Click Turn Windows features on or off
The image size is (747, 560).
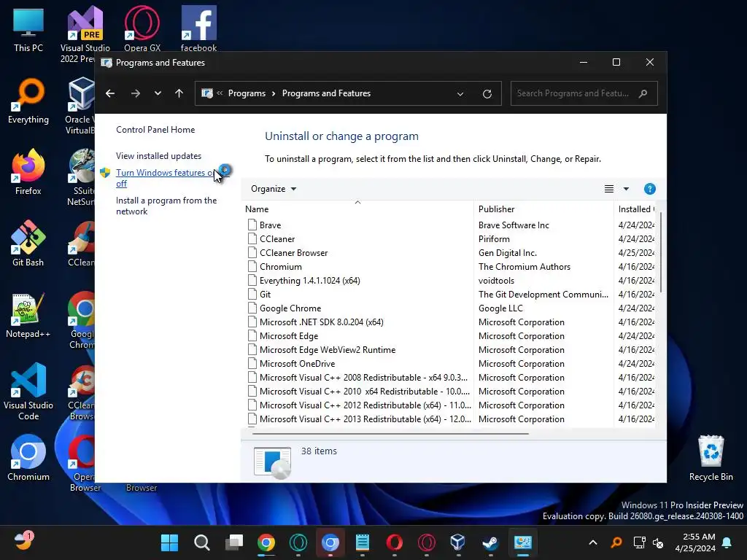point(165,178)
